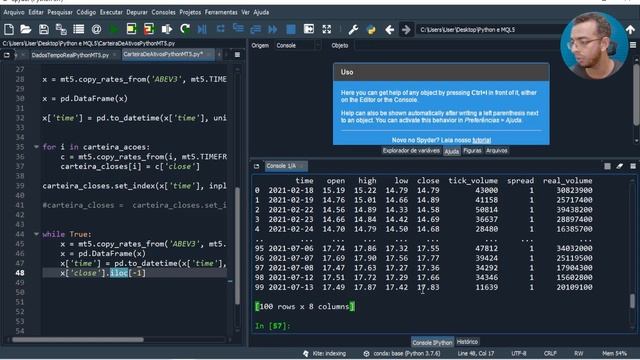Switch to Explorador de variáveis tab

411,151
